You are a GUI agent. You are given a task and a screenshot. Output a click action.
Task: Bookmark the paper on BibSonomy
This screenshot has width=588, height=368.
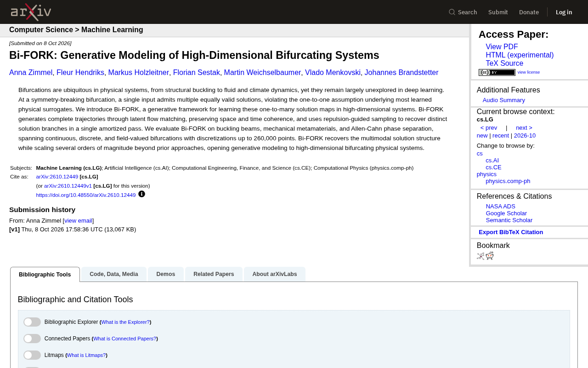pos(481,256)
